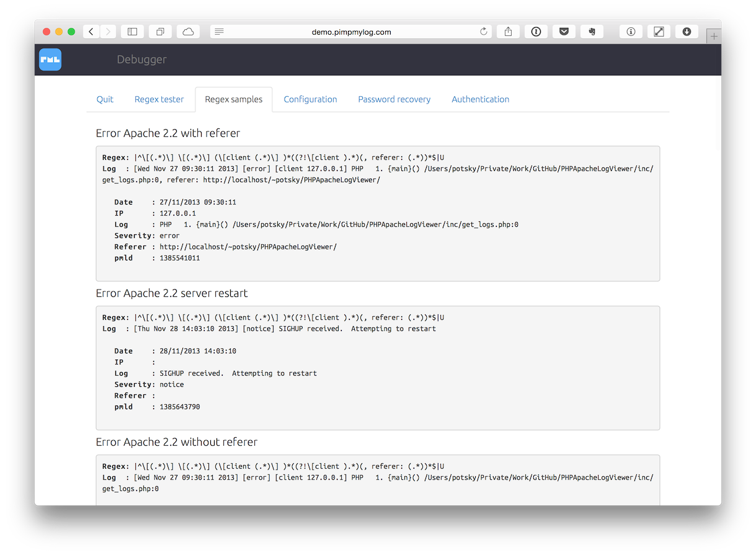Viewport: 756px width, 555px height.
Task: Open the Share menu
Action: (508, 32)
